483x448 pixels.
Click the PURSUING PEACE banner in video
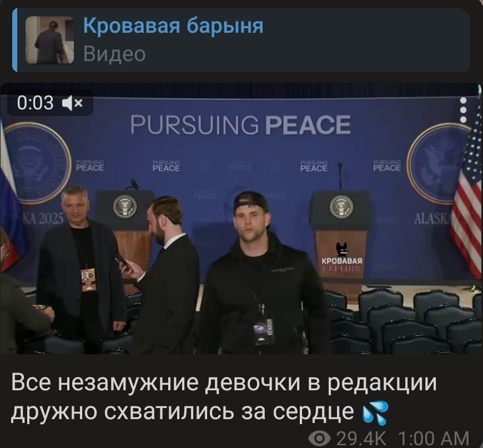point(240,125)
